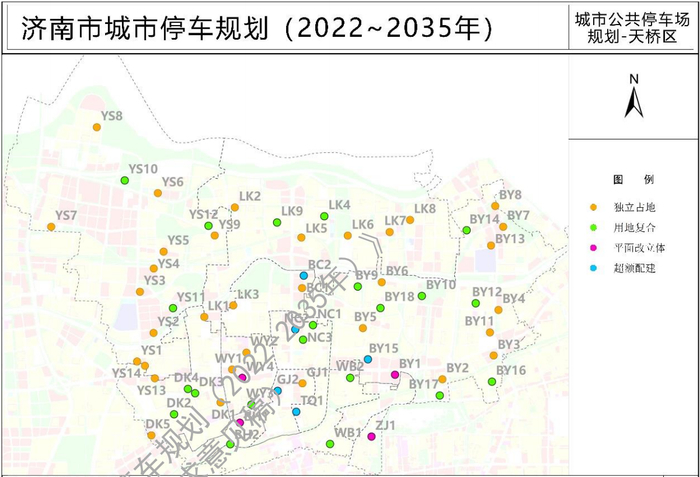Image resolution: width=700 pixels, height=477 pixels.
Task: Select the green YS10 parking marker
Action: (x=125, y=180)
